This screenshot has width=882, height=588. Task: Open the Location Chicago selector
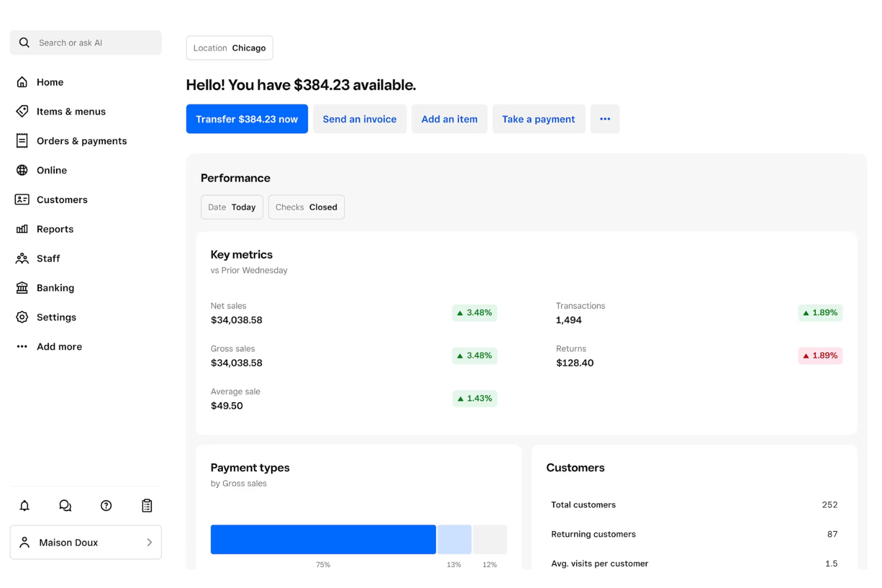[229, 48]
